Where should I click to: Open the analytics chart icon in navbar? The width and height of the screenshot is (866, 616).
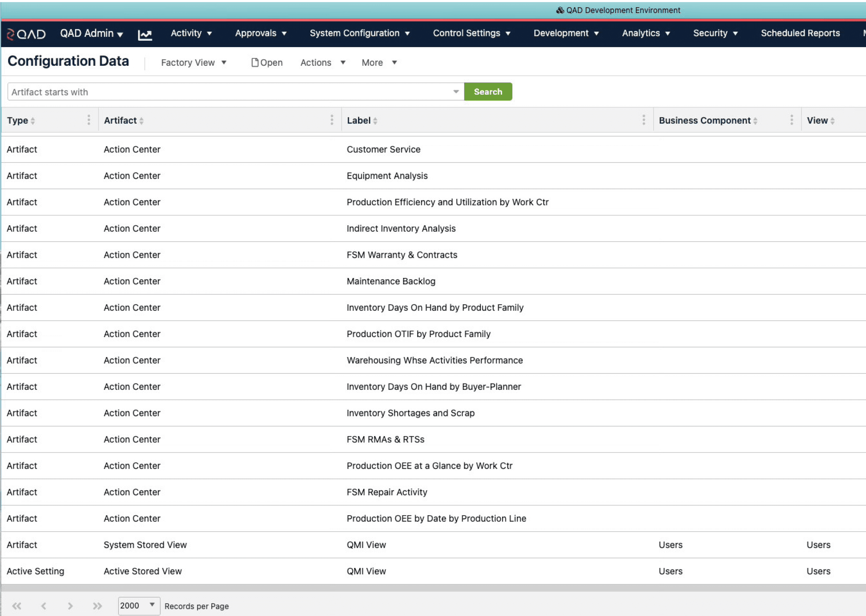(145, 35)
